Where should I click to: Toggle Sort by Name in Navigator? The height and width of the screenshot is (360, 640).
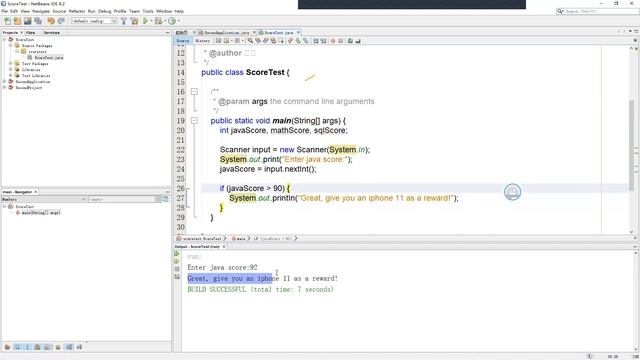pos(69,347)
